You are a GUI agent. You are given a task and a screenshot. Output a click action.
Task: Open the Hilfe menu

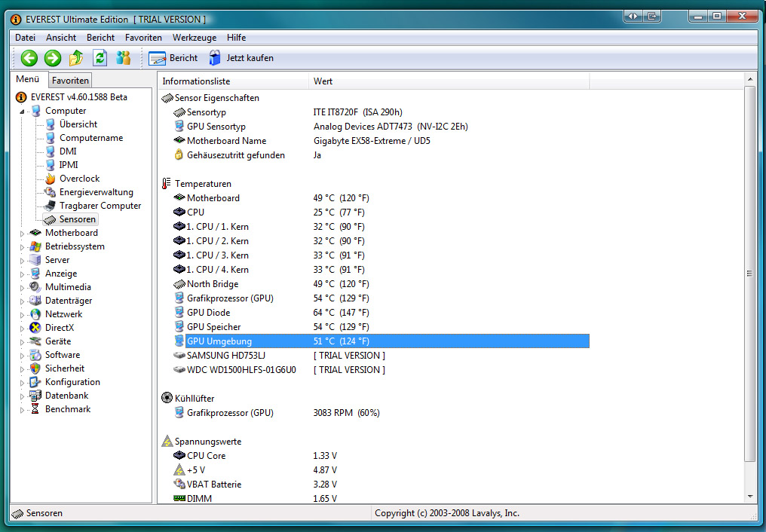[x=237, y=38]
